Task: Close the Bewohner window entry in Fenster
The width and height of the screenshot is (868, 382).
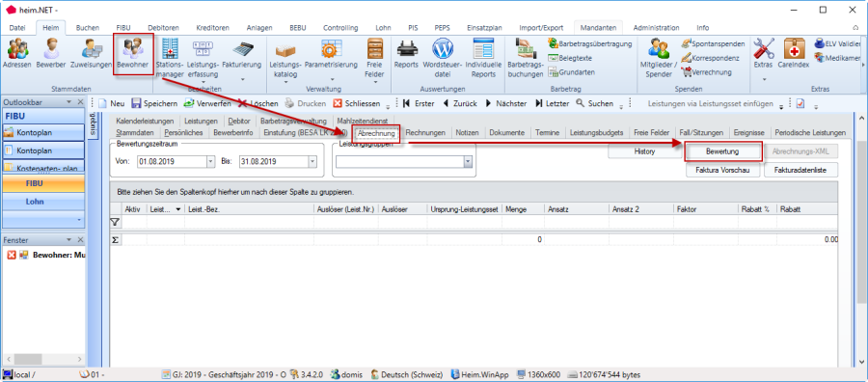Action: coord(11,256)
